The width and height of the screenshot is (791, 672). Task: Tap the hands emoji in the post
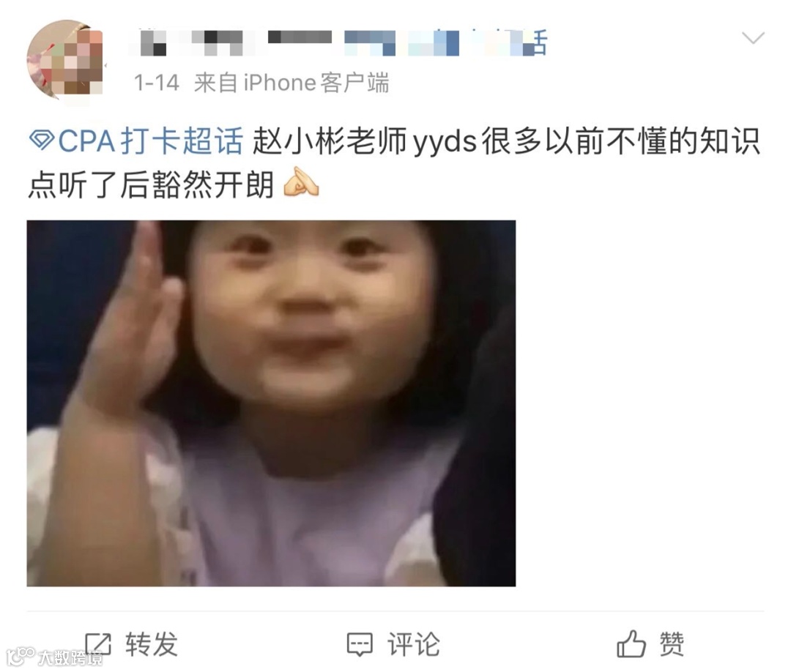pyautogui.click(x=301, y=182)
